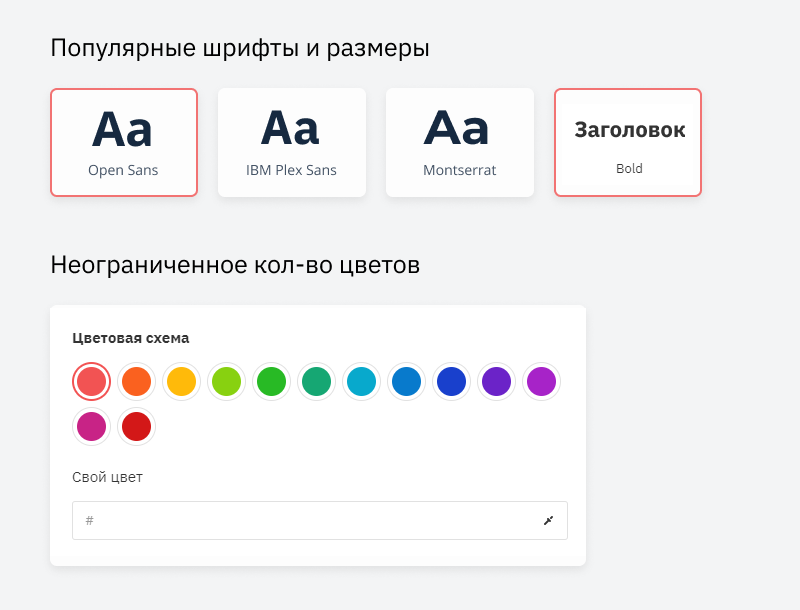
Task: Select the yellow color swatch
Action: (x=181, y=381)
